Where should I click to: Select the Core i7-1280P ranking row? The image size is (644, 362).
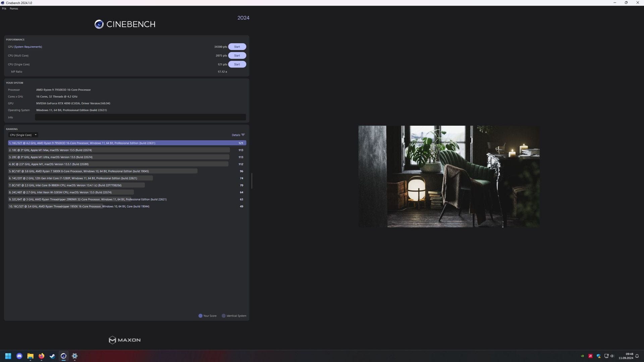(127, 178)
